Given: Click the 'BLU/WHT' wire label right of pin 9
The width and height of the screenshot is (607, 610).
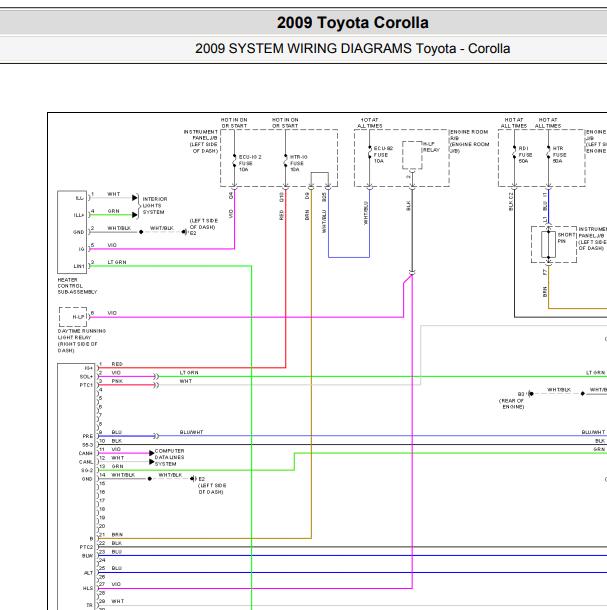Looking at the screenshot, I should point(191,432).
